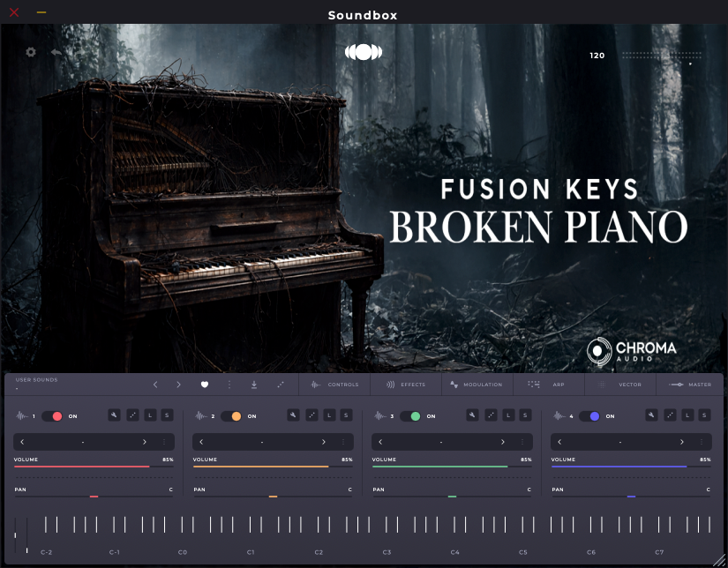Click the central Soundbox logo at the top
This screenshot has height=568, width=728.
363,52
